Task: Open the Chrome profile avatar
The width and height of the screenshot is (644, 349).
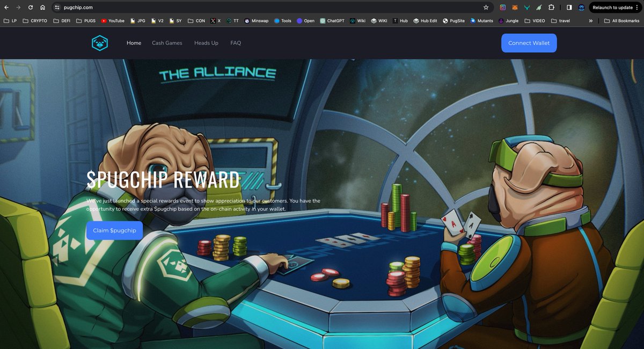Action: [581, 8]
